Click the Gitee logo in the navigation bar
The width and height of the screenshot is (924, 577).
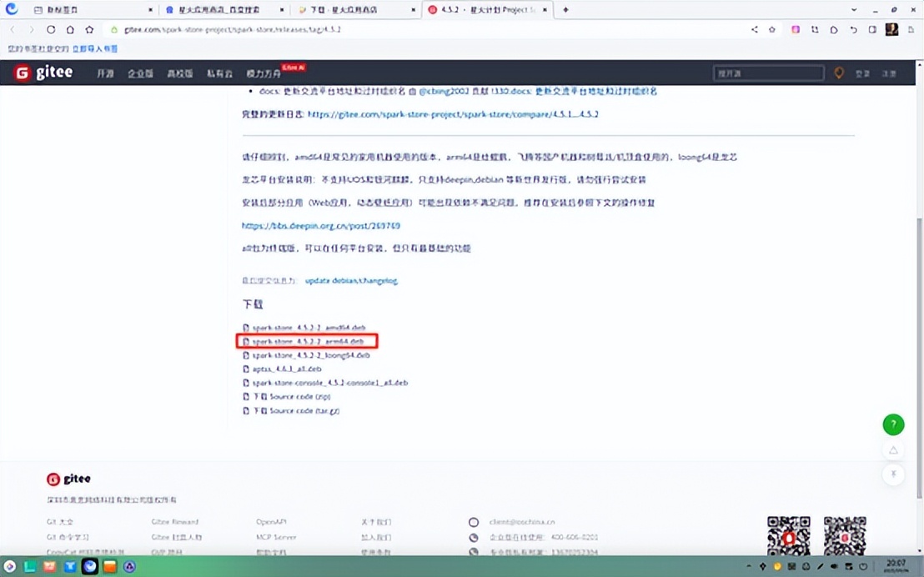click(42, 73)
